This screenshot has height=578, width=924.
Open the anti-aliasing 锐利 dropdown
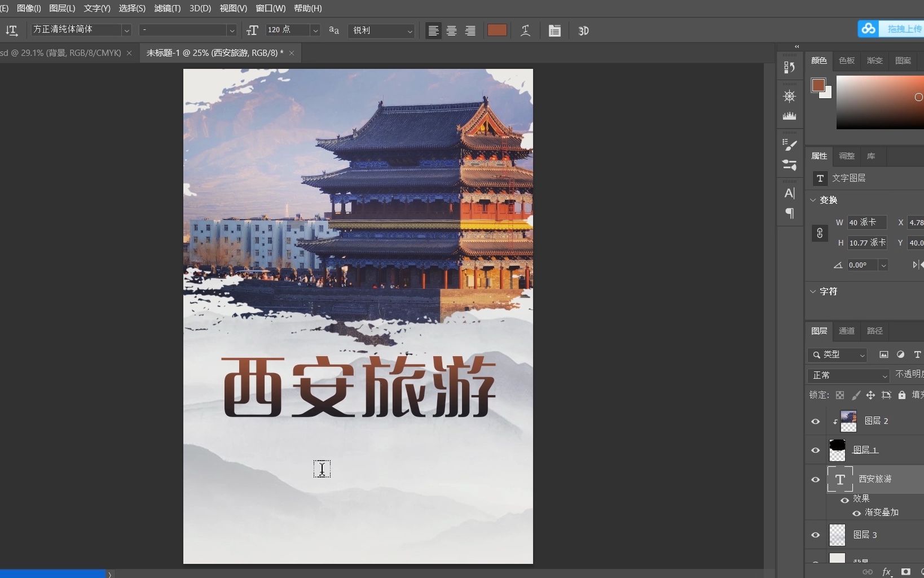[409, 31]
